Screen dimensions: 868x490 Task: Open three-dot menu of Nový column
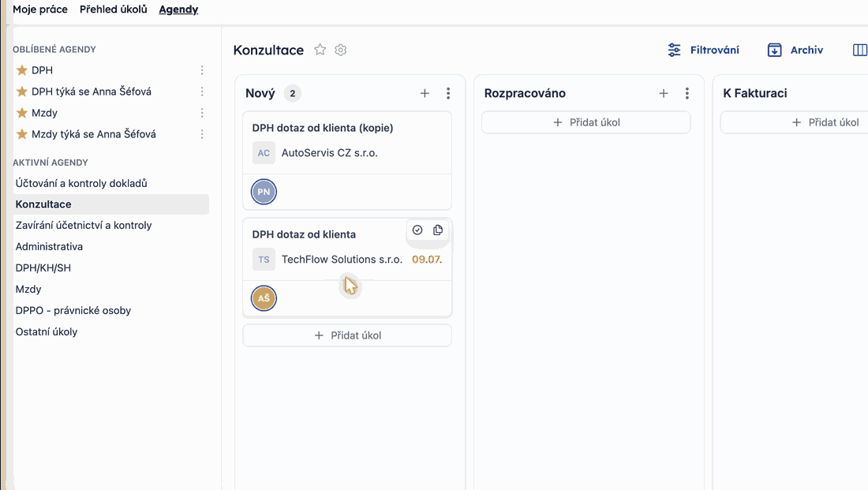448,94
